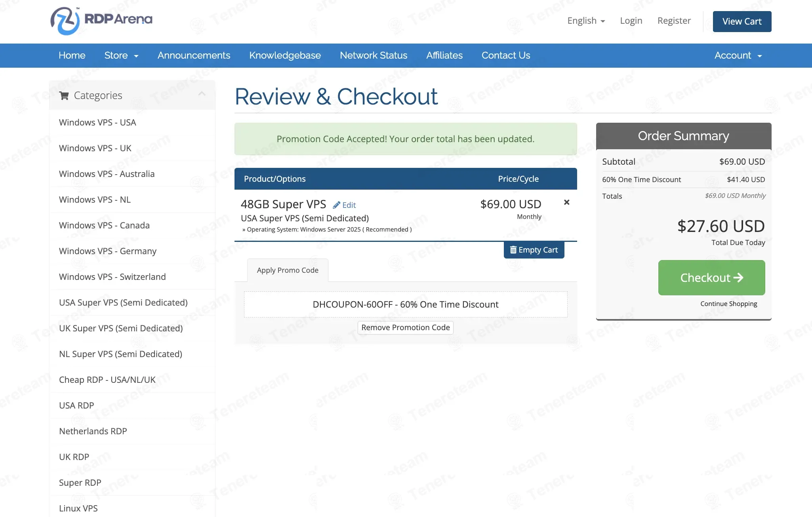
Task: Select Windows VPS - Germany category
Action: point(132,251)
